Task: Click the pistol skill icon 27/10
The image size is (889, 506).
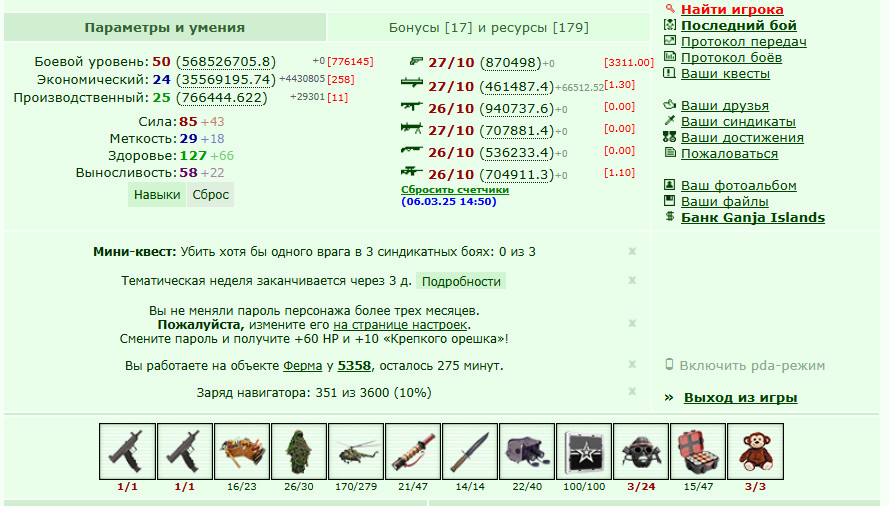Action: (x=416, y=61)
